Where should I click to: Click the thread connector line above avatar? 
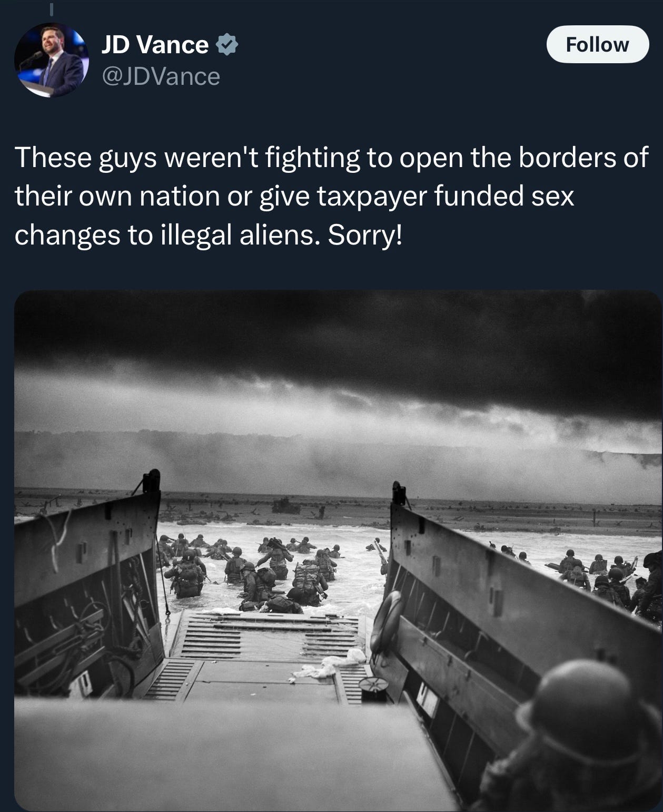[x=52, y=9]
